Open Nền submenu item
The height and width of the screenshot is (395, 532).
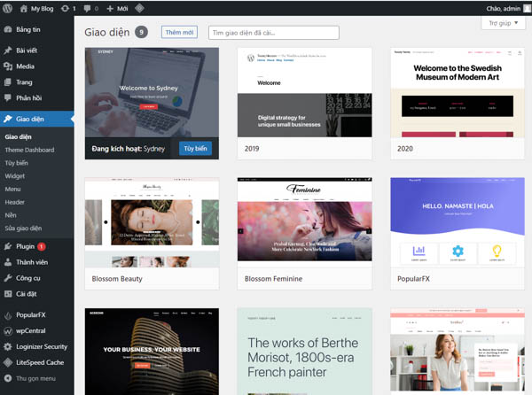[11, 215]
